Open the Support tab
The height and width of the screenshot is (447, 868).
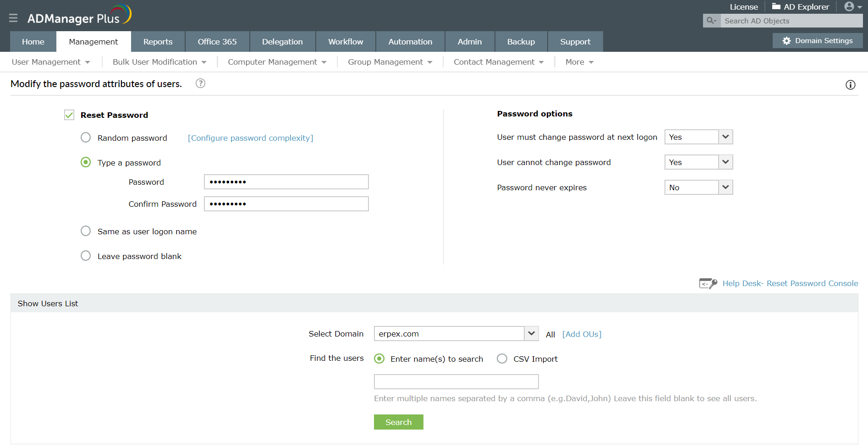575,42
